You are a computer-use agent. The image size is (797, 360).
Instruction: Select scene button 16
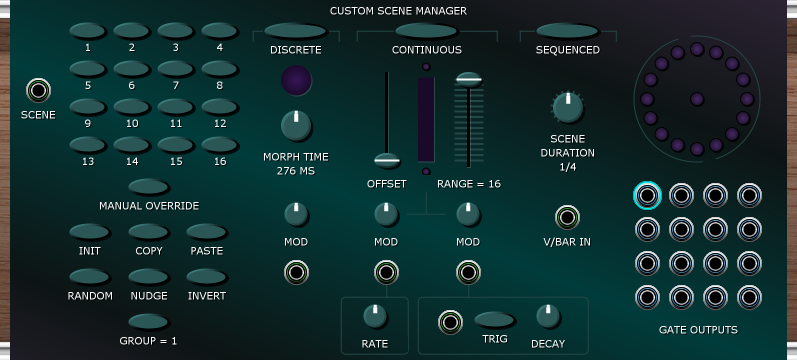click(x=220, y=144)
